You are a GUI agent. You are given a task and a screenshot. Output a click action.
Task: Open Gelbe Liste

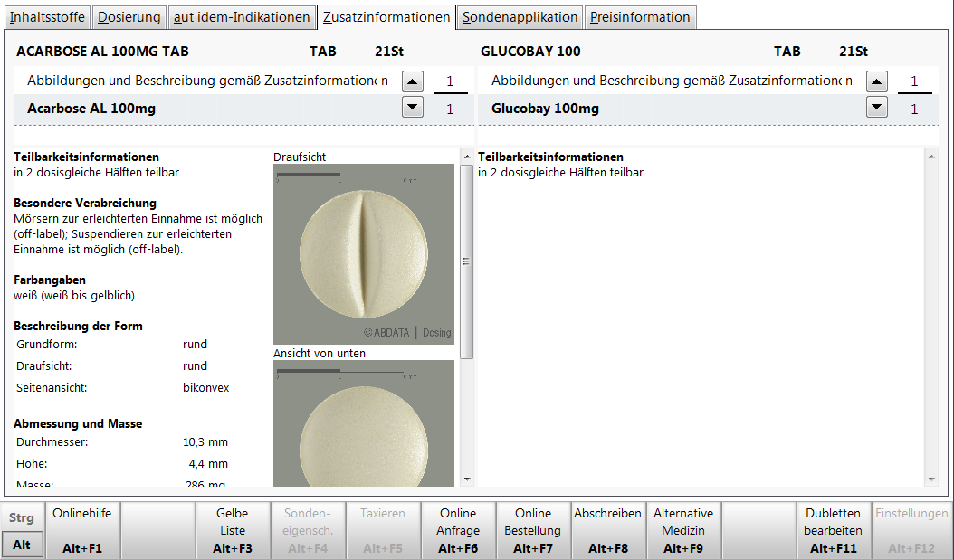(233, 530)
